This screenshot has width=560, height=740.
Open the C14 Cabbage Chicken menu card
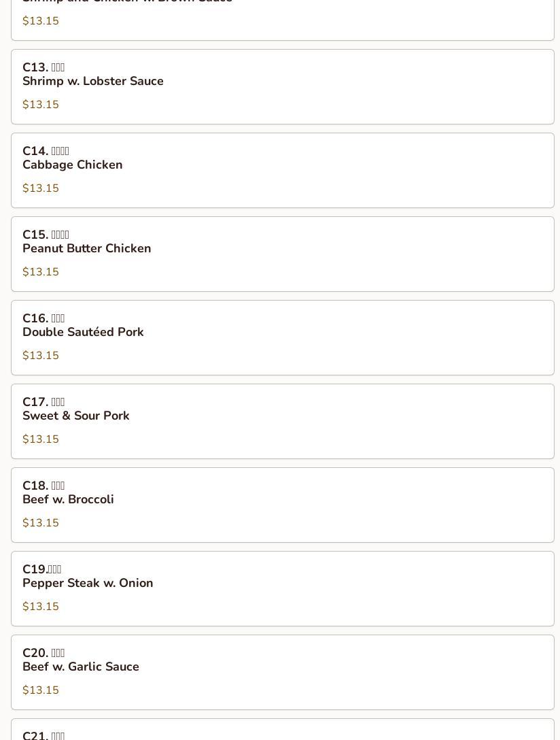click(282, 170)
